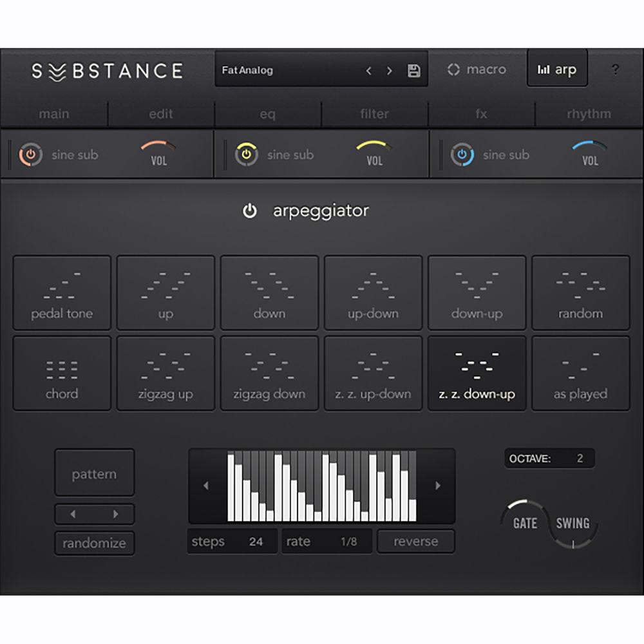The width and height of the screenshot is (644, 644).
Task: Power off the third sine sub oscillator
Action: tap(462, 155)
